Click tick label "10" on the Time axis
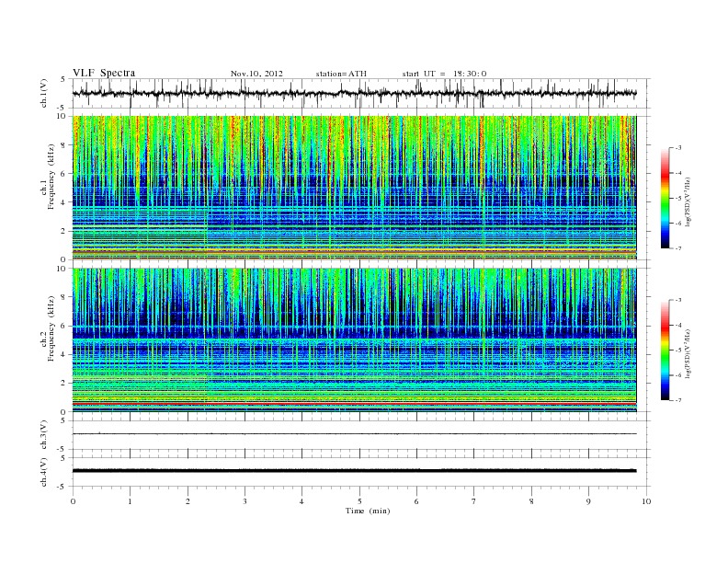 point(646,501)
